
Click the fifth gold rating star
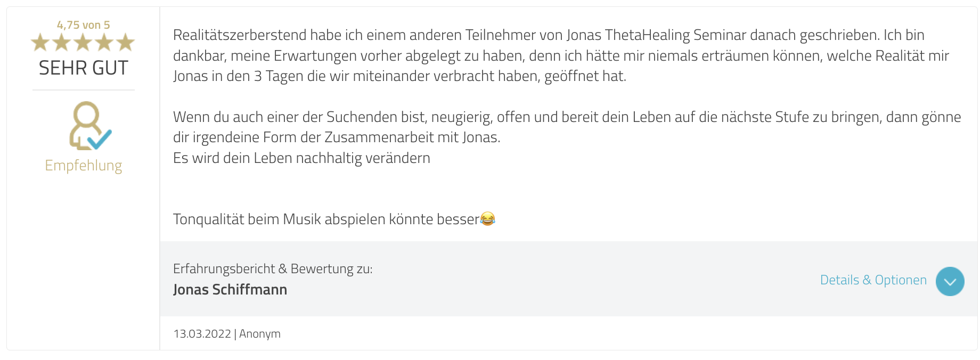coord(126,43)
